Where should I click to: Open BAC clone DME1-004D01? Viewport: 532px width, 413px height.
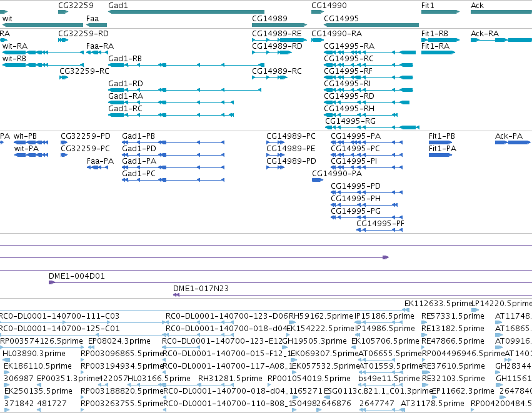pyautogui.click(x=77, y=276)
